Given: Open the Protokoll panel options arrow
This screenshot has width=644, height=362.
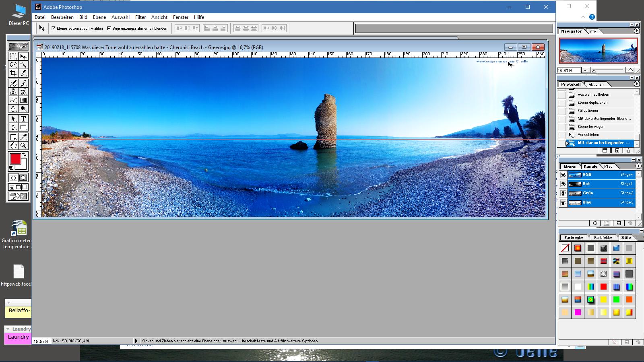Looking at the screenshot, I should click(x=637, y=84).
